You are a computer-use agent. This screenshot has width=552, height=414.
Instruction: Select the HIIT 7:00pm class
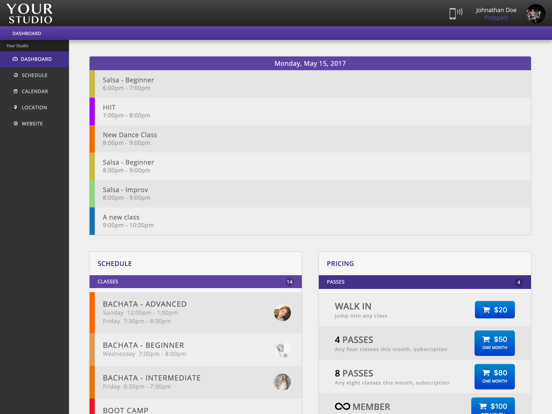(310, 111)
